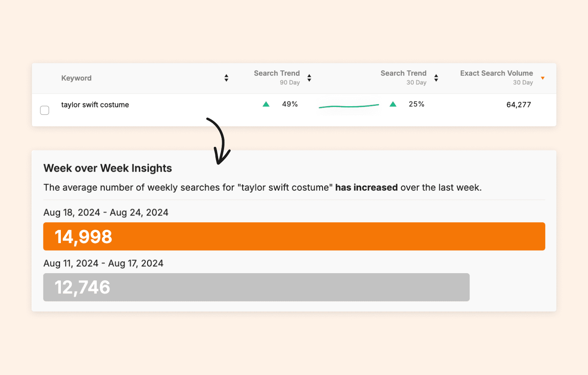Sort by Search Trend 90 Day arrows
The image size is (588, 375).
309,78
